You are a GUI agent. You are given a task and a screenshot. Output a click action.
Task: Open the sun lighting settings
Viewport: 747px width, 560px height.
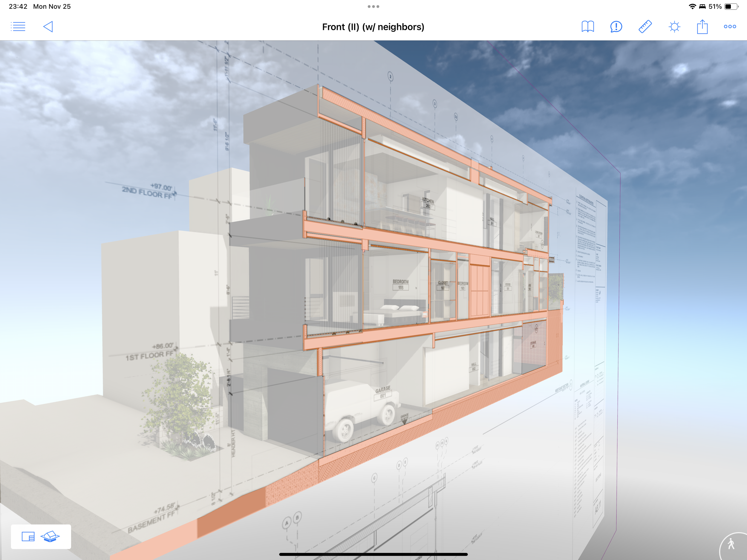[x=674, y=27]
